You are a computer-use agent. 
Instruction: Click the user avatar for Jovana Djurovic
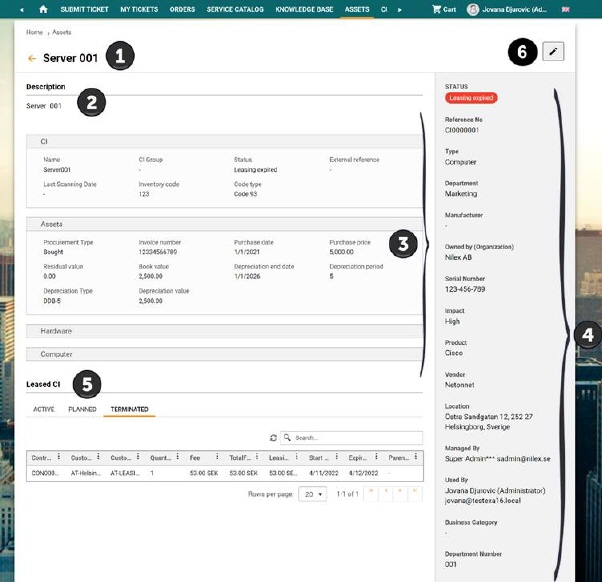pos(472,9)
